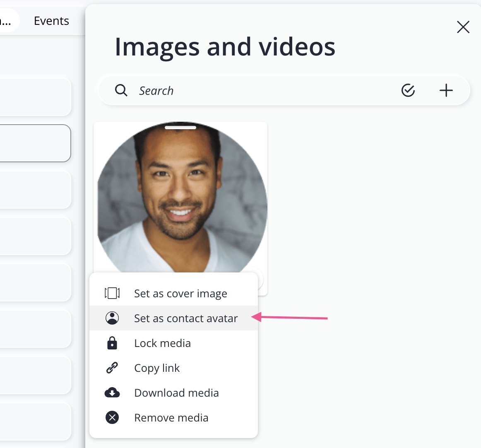Add new media with the plus icon
The height and width of the screenshot is (448, 481).
point(446,90)
